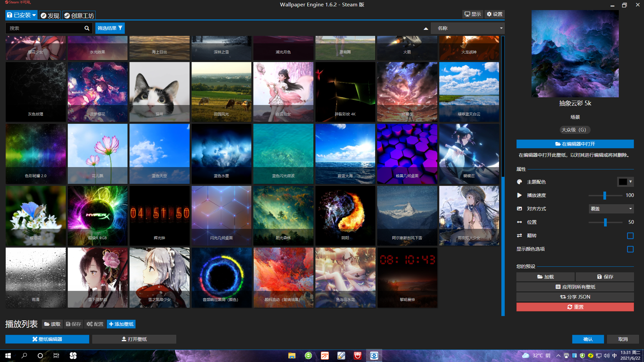Click the red 重置 reset button
Viewport: 644px width, 362px height.
pos(575,307)
